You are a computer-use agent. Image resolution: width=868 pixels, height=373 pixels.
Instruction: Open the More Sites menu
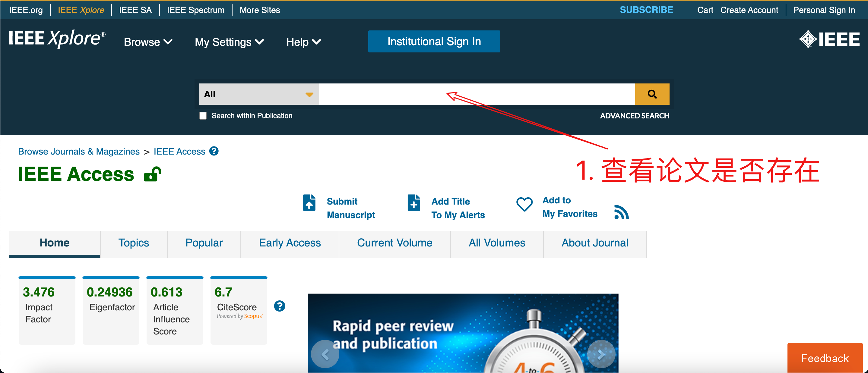click(x=260, y=10)
